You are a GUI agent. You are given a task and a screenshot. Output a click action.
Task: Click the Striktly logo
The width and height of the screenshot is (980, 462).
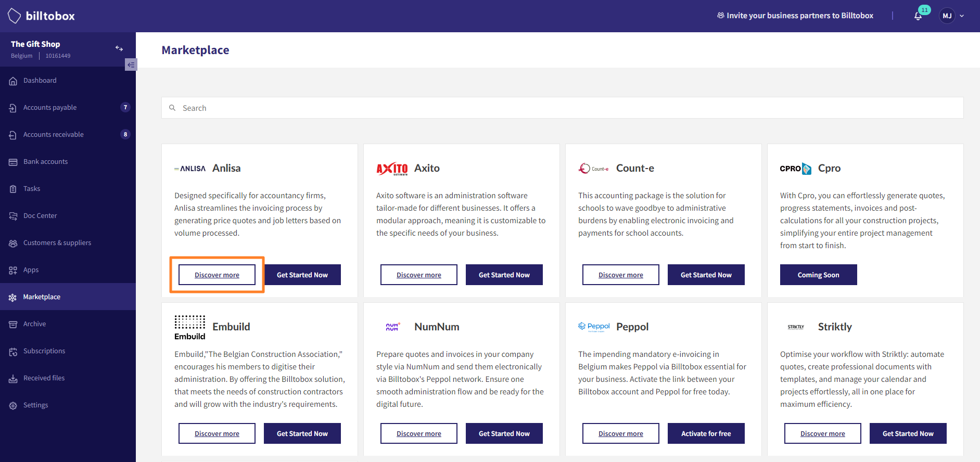796,327
